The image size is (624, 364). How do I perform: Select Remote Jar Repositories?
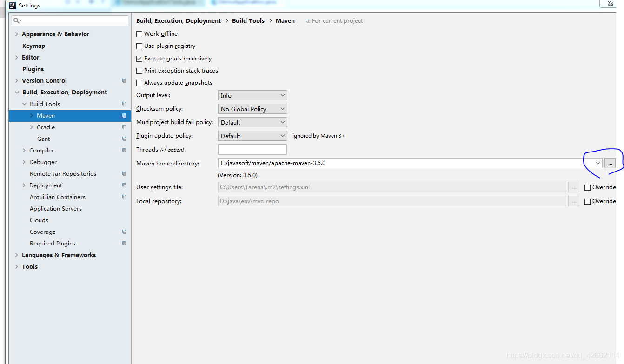[63, 173]
